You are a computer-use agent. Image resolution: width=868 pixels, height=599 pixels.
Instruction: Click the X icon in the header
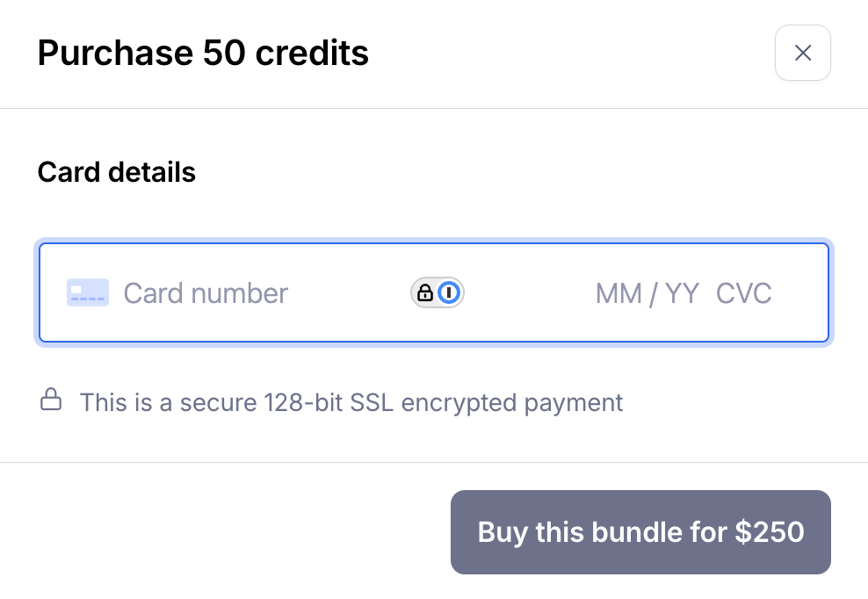pyautogui.click(x=802, y=54)
